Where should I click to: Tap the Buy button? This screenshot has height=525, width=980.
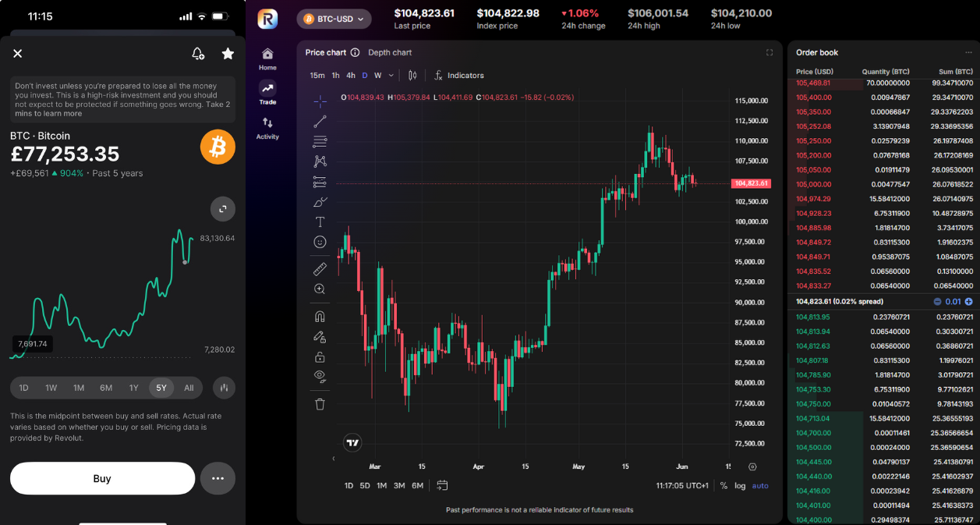coord(102,478)
